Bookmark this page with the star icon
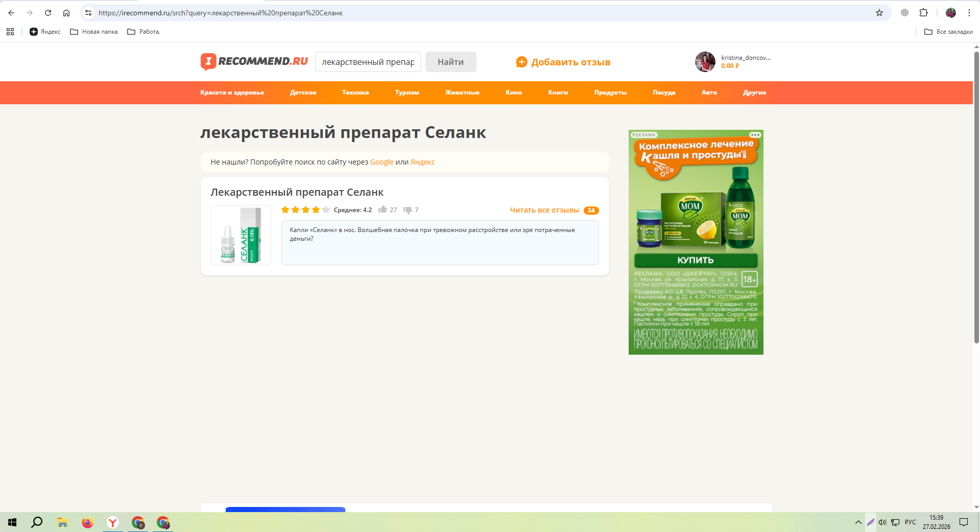Image resolution: width=980 pixels, height=532 pixels. tap(879, 13)
